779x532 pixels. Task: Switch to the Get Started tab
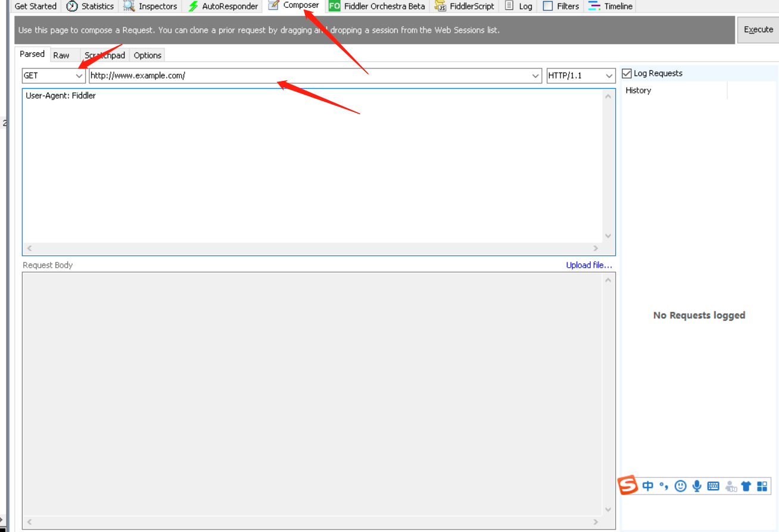click(x=35, y=6)
